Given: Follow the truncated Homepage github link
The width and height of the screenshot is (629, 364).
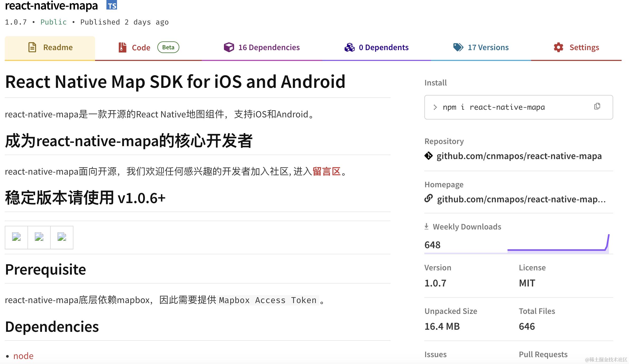Looking at the screenshot, I should [x=521, y=199].
